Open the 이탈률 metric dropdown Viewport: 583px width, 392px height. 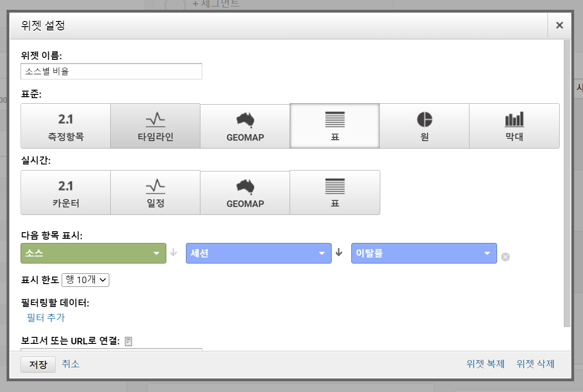click(x=424, y=253)
